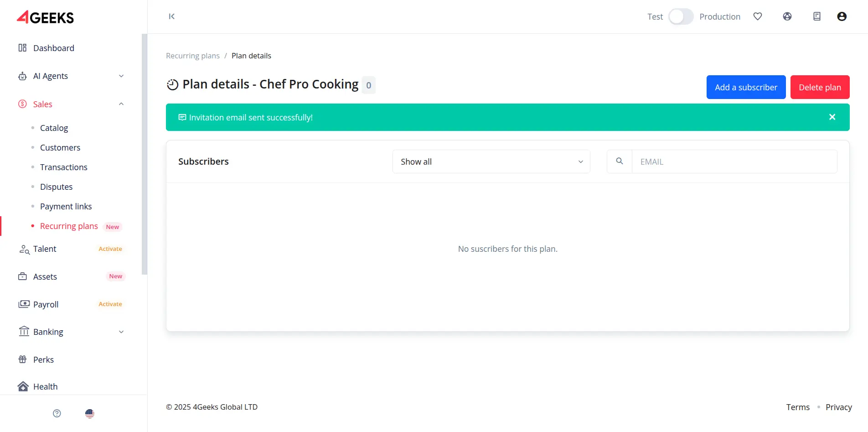
Task: Navigate to Recurring plans breadcrumb link
Action: (193, 56)
